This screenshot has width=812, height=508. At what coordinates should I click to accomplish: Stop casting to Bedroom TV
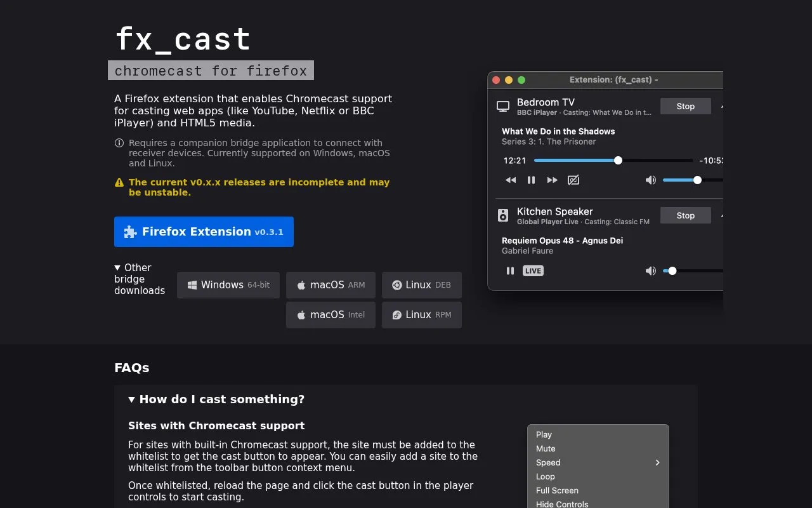click(686, 106)
